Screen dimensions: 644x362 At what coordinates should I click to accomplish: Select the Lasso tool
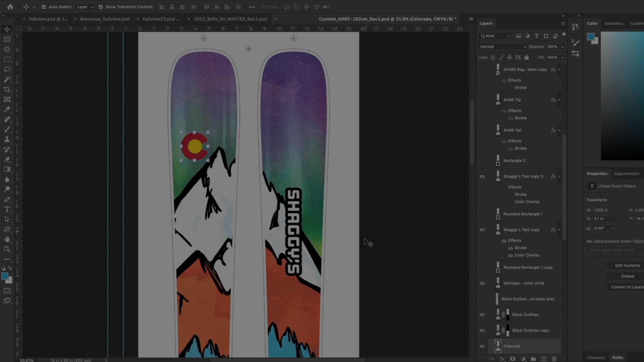coord(7,69)
